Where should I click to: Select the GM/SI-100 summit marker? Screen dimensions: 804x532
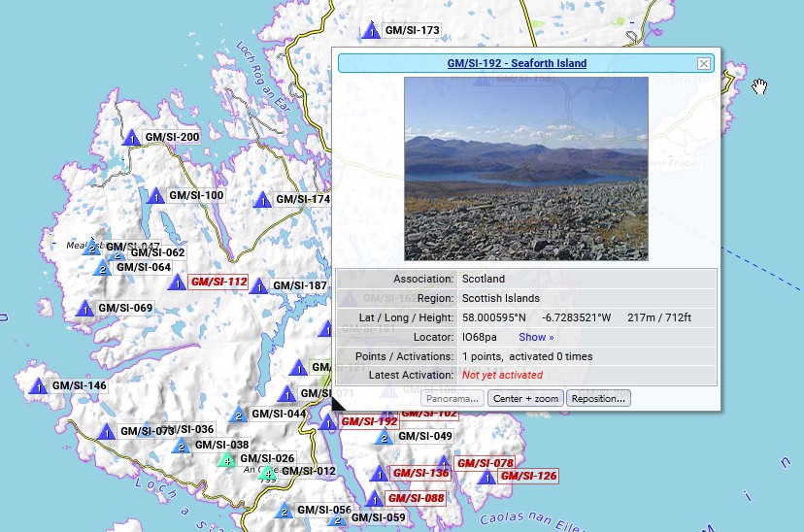[x=156, y=196]
